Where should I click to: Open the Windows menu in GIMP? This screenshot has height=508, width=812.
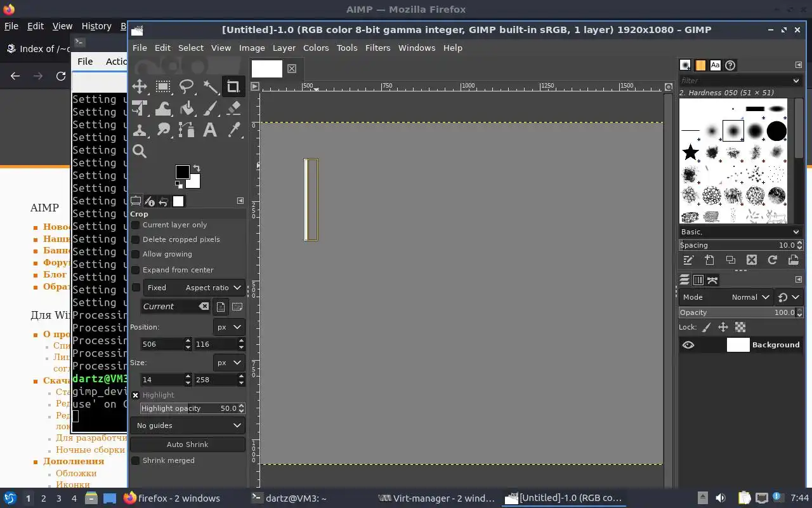tap(417, 48)
